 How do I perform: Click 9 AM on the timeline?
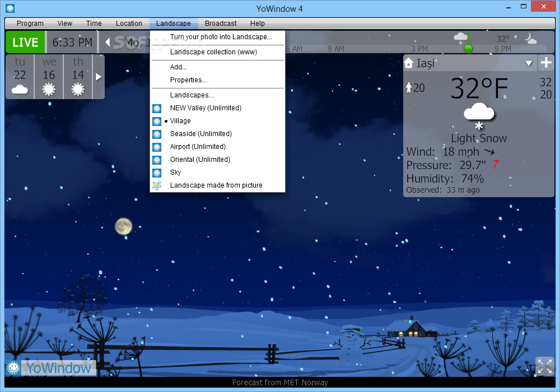335,49
